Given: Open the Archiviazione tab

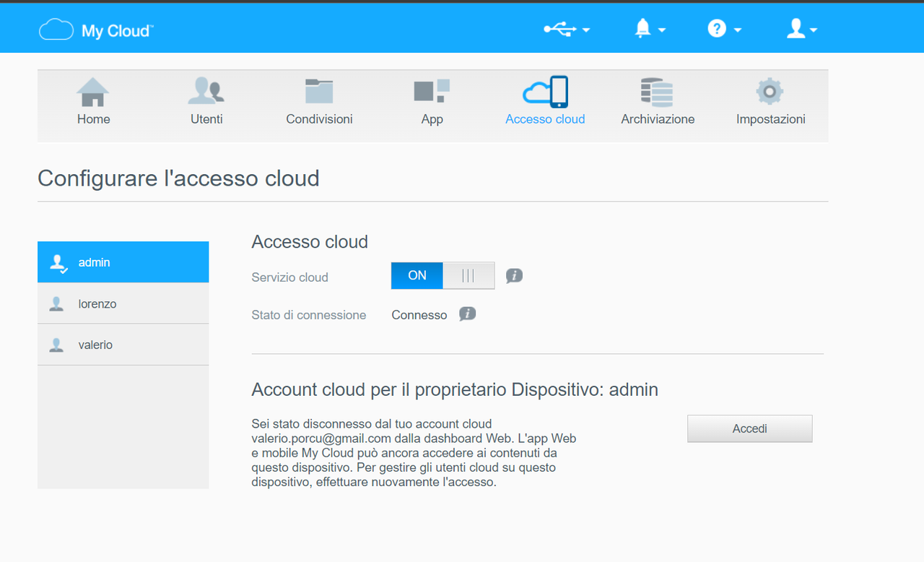Looking at the screenshot, I should click(658, 102).
